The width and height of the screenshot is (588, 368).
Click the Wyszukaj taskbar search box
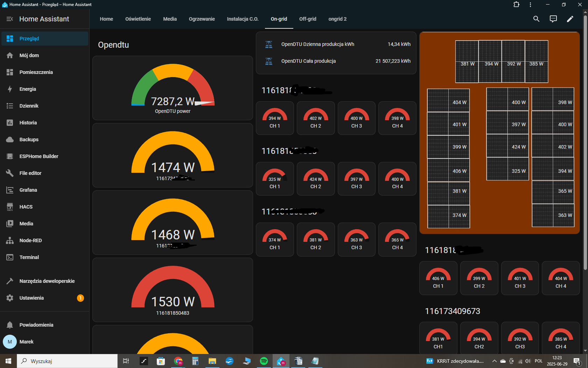pyautogui.click(x=67, y=361)
